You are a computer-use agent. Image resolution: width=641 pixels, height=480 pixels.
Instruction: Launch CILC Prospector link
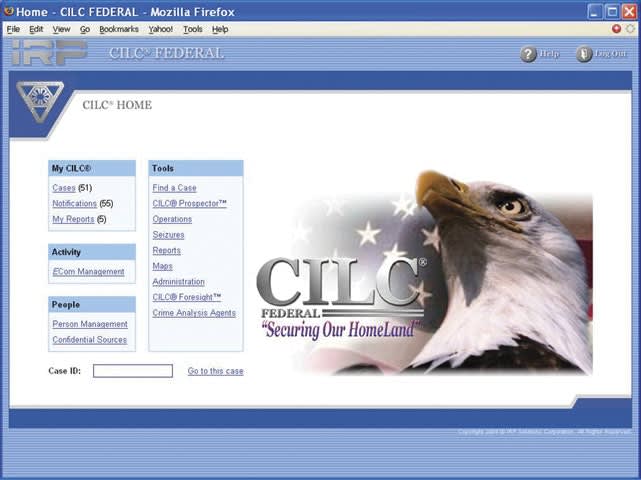coord(189,204)
